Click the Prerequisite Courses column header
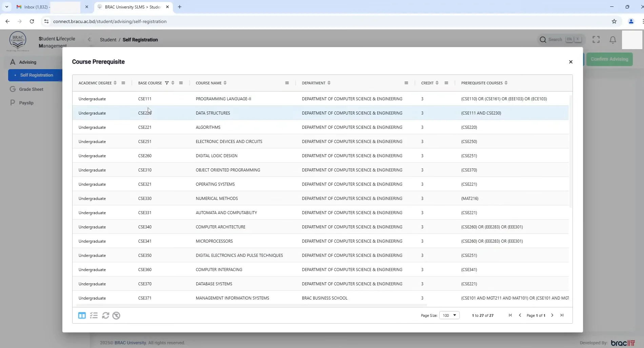The width and height of the screenshot is (644, 348). coord(482,83)
